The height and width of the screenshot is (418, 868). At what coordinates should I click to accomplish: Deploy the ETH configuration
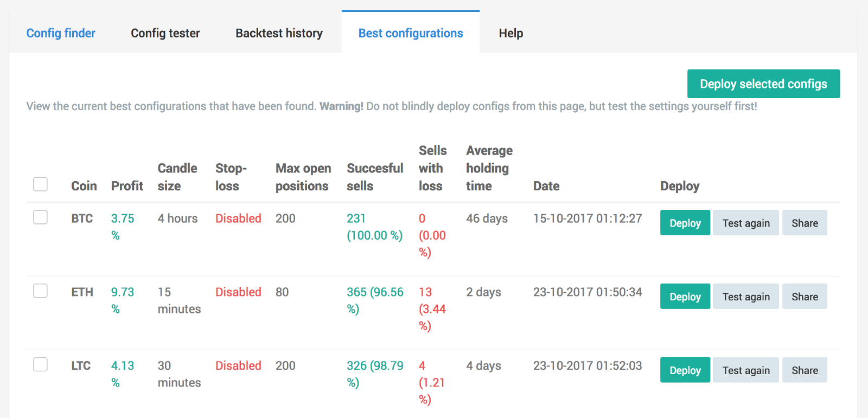(685, 297)
